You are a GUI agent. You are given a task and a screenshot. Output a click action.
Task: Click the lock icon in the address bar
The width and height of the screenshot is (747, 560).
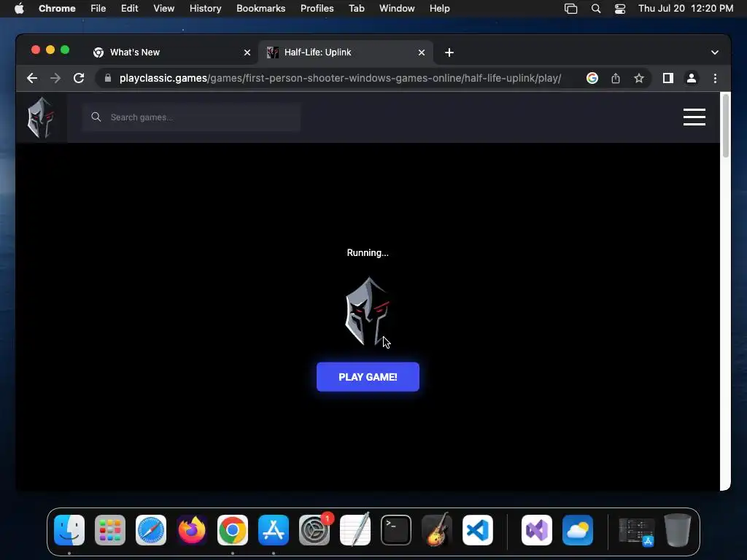click(108, 78)
